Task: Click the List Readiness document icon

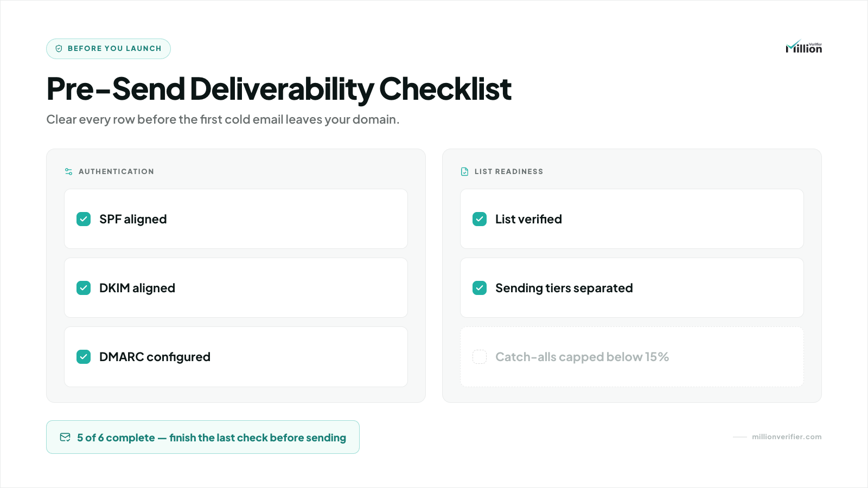Action: (x=464, y=171)
